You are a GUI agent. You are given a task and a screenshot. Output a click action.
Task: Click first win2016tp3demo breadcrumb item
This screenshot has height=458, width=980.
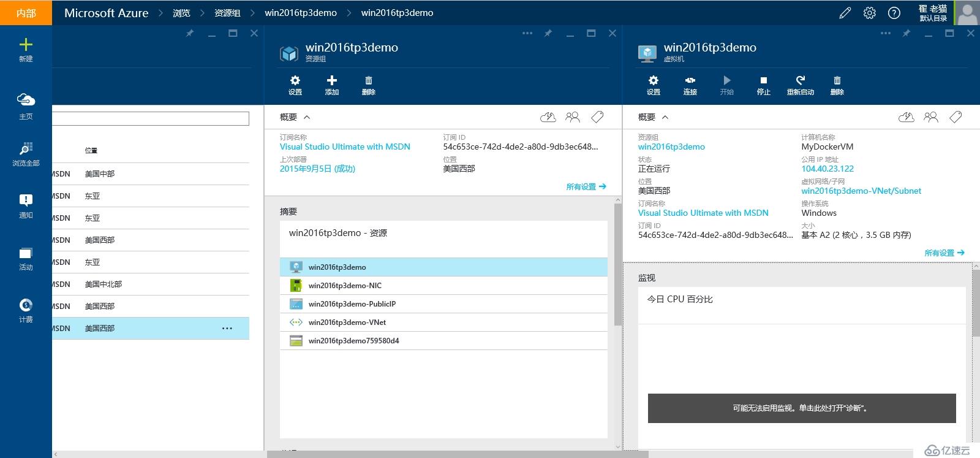coord(301,13)
